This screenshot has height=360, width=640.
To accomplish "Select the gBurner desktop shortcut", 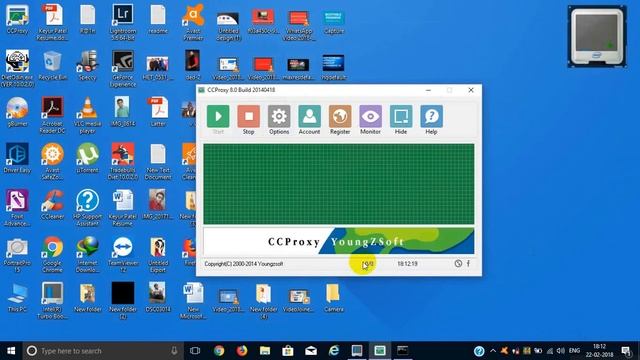I will point(17,112).
